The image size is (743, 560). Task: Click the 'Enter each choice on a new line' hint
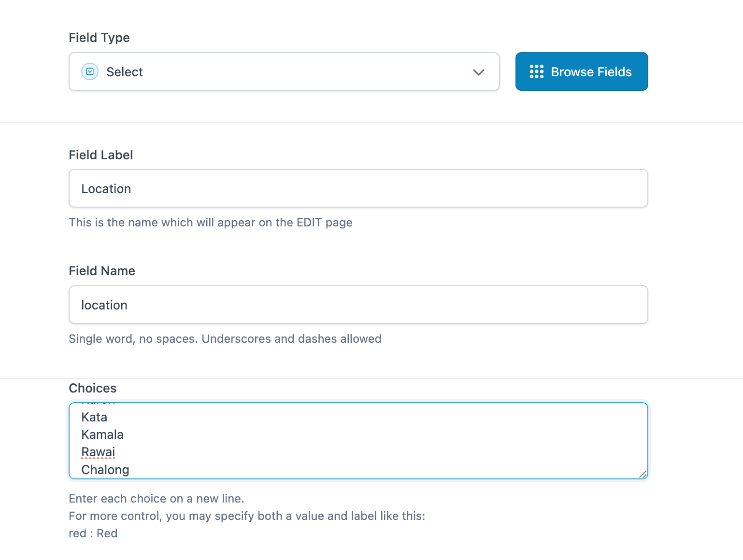[157, 499]
